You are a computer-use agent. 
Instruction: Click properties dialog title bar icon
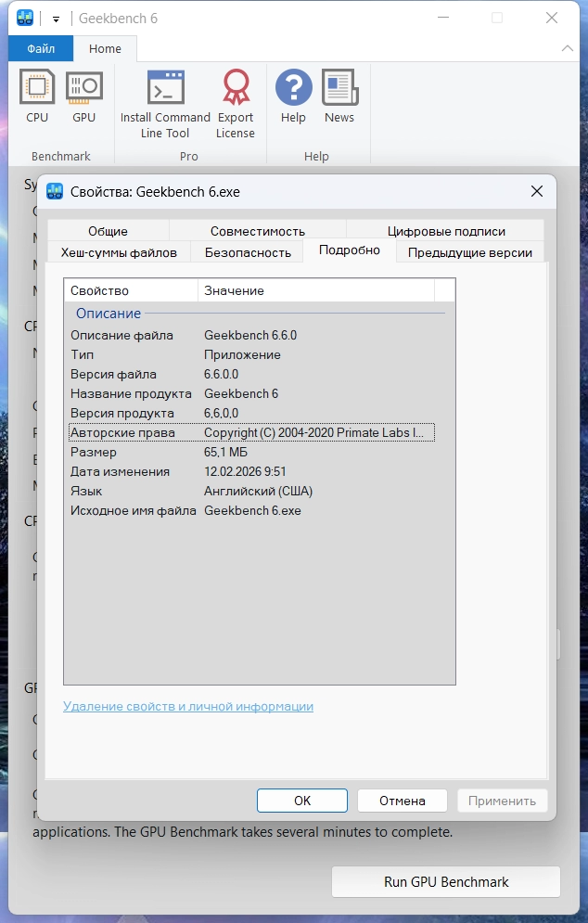coord(55,191)
